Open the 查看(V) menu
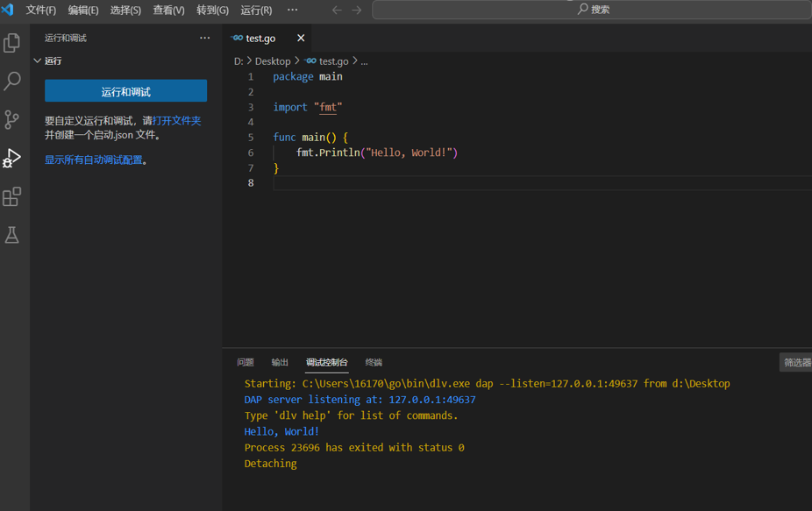The image size is (812, 511). point(168,11)
